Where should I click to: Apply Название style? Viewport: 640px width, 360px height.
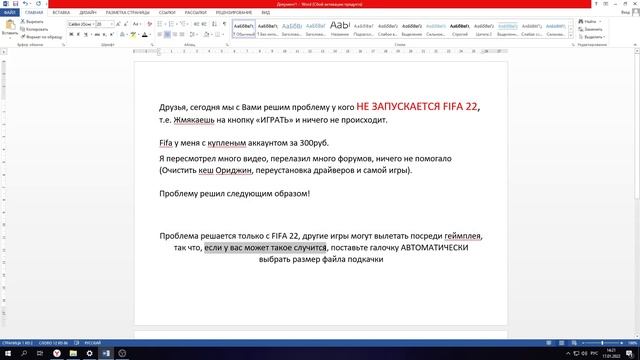click(340, 29)
